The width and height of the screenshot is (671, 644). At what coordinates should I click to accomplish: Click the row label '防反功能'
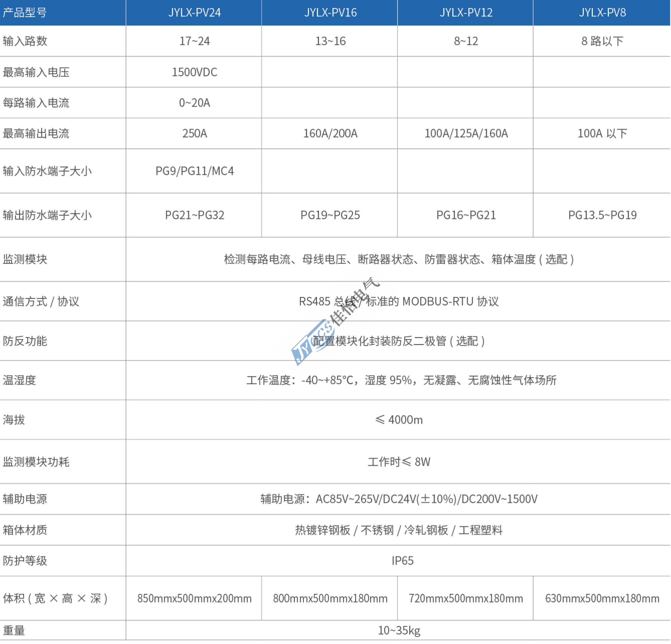(25, 341)
